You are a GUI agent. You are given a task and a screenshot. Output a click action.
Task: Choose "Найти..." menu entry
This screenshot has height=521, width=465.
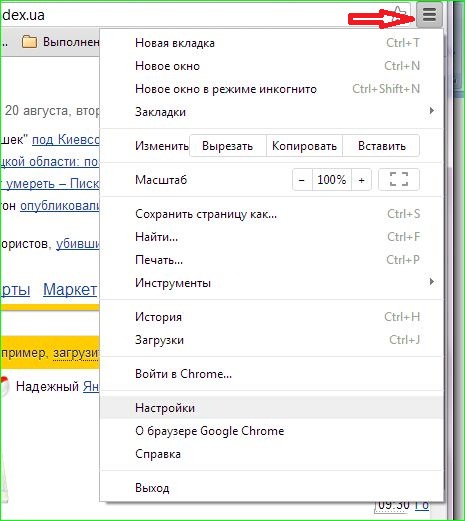pyautogui.click(x=272, y=237)
